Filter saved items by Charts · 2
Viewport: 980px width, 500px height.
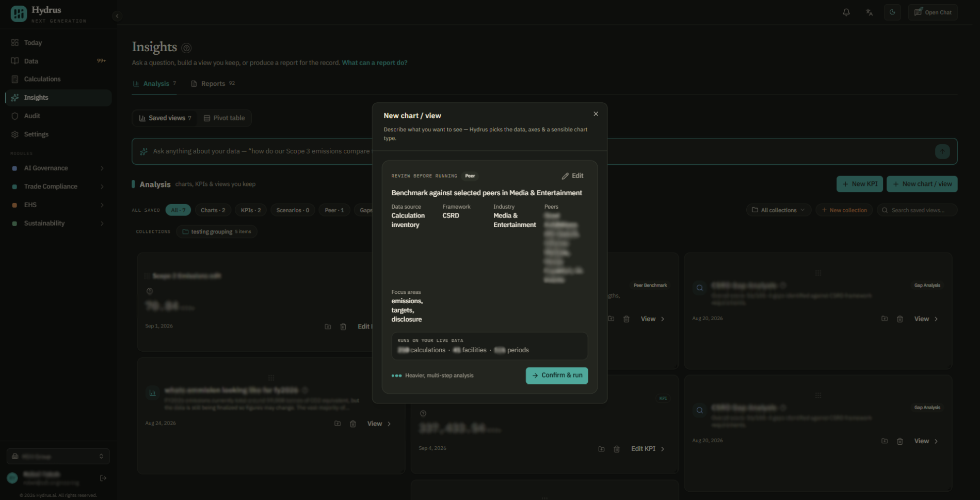(213, 210)
